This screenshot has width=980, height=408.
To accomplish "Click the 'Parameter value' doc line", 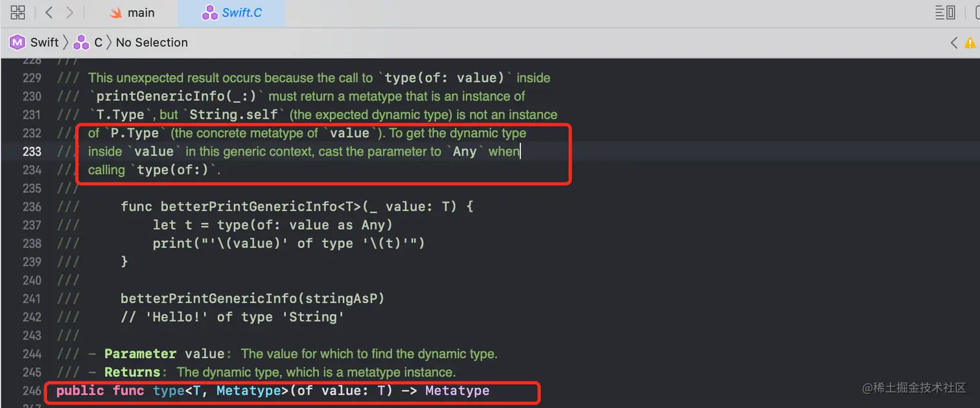I will click(x=293, y=354).
